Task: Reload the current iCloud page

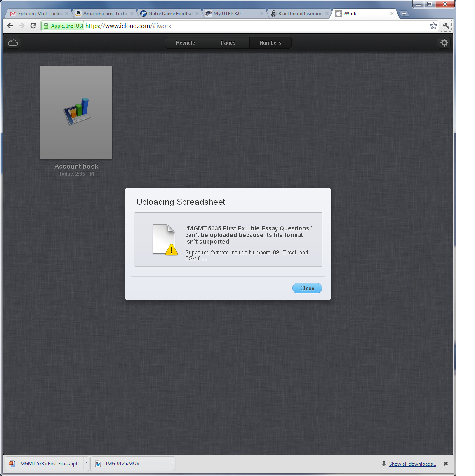Action: pyautogui.click(x=33, y=26)
